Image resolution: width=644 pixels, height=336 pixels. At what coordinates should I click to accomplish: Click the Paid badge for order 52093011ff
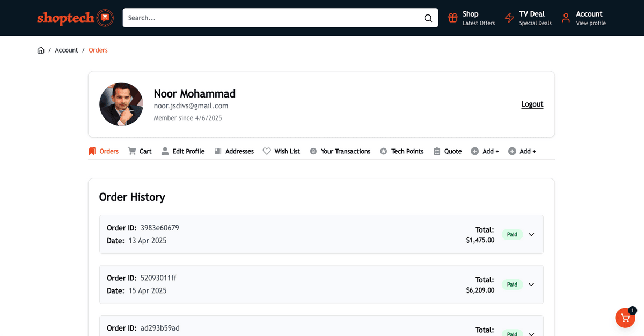[512, 285]
